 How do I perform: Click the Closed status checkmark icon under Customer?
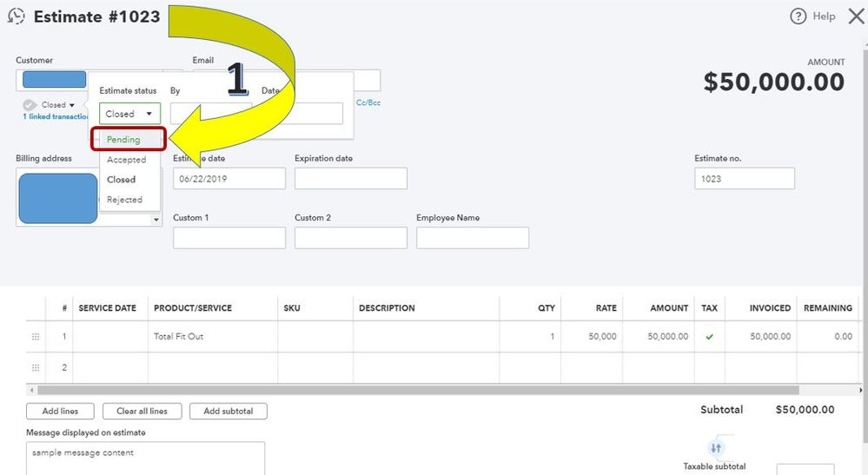(x=30, y=104)
